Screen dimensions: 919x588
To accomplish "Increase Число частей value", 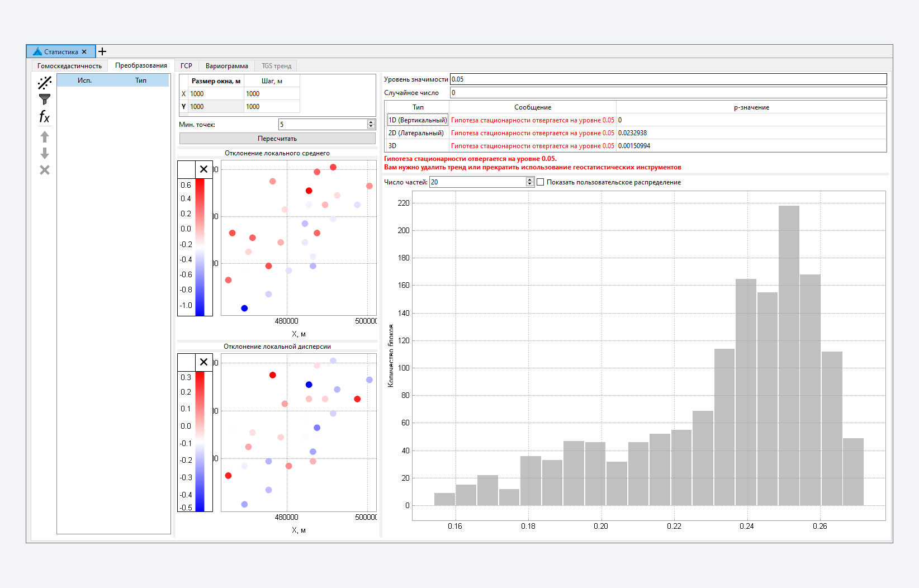I will pyautogui.click(x=529, y=180).
